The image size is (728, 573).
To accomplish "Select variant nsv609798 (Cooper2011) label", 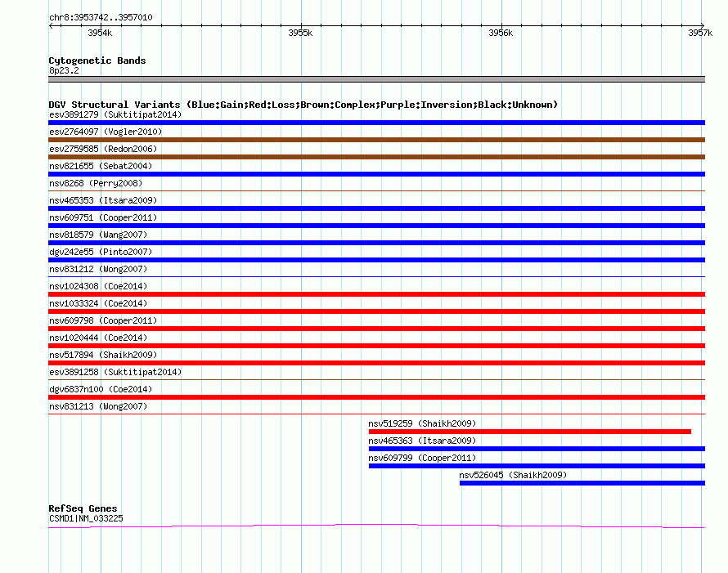I will click(x=103, y=320).
